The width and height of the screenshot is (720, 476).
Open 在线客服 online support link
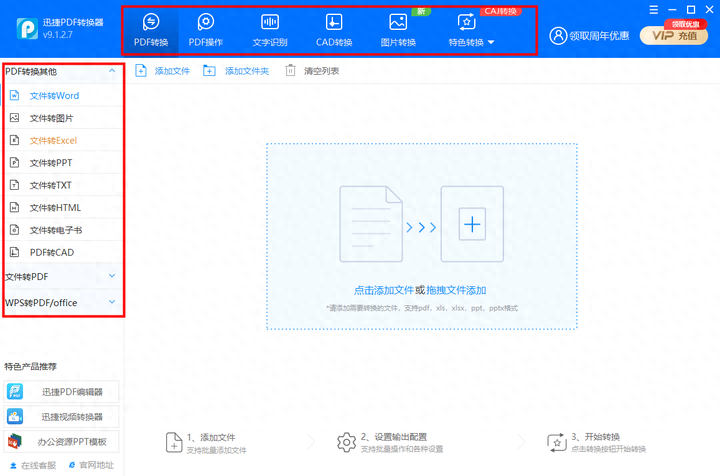[33, 466]
